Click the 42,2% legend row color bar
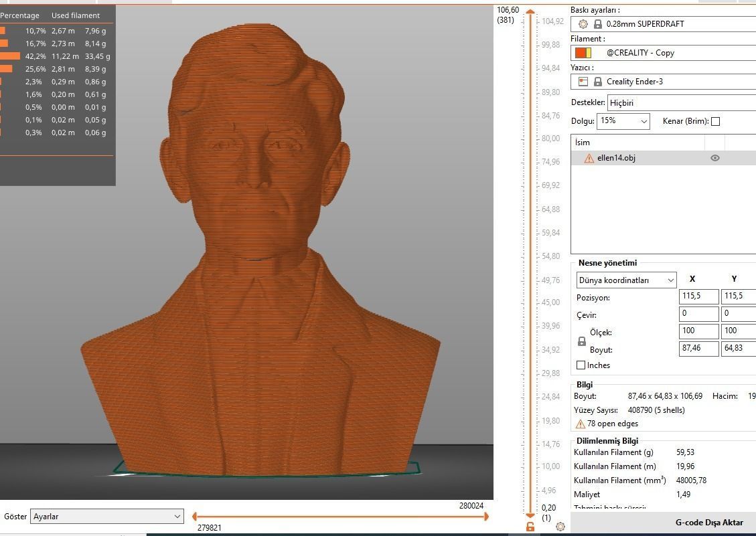The image size is (756, 536). point(10,56)
